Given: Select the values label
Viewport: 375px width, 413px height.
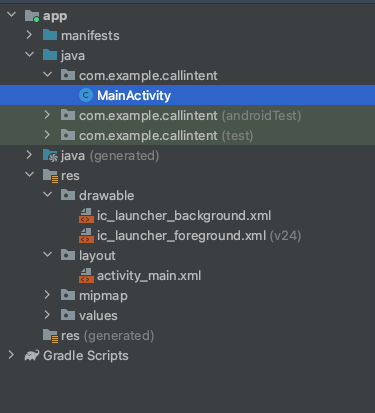Looking at the screenshot, I should point(98,316).
